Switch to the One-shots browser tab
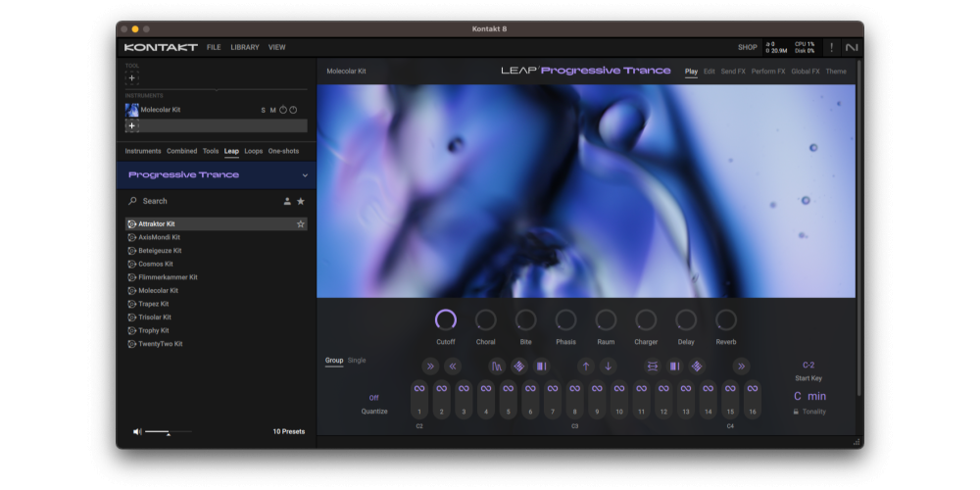980x490 pixels. point(284,151)
